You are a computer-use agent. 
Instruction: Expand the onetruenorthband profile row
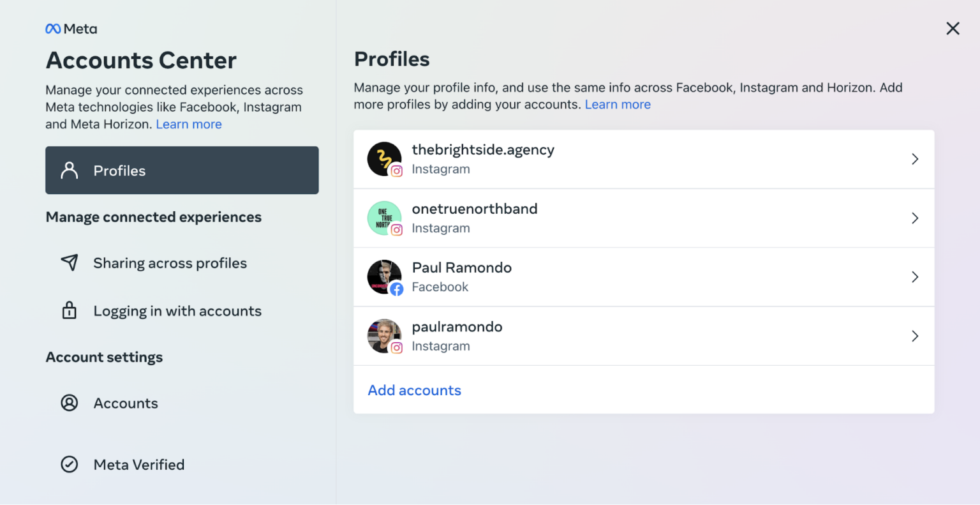click(x=915, y=218)
